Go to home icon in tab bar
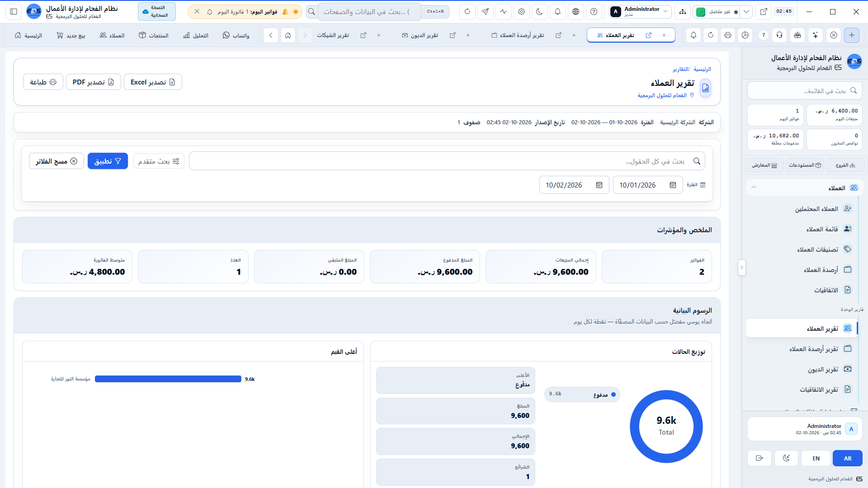Viewport: 868px width, 488px height. [288, 35]
